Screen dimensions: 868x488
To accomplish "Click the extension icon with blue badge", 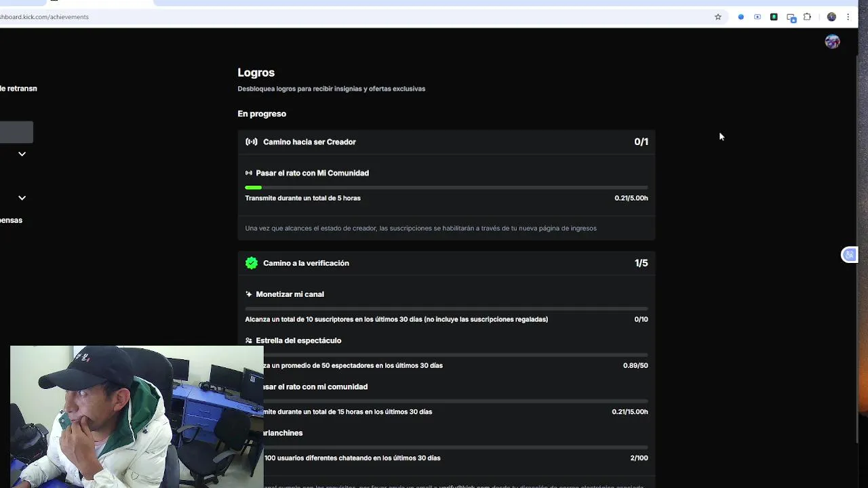I will 791,18.
